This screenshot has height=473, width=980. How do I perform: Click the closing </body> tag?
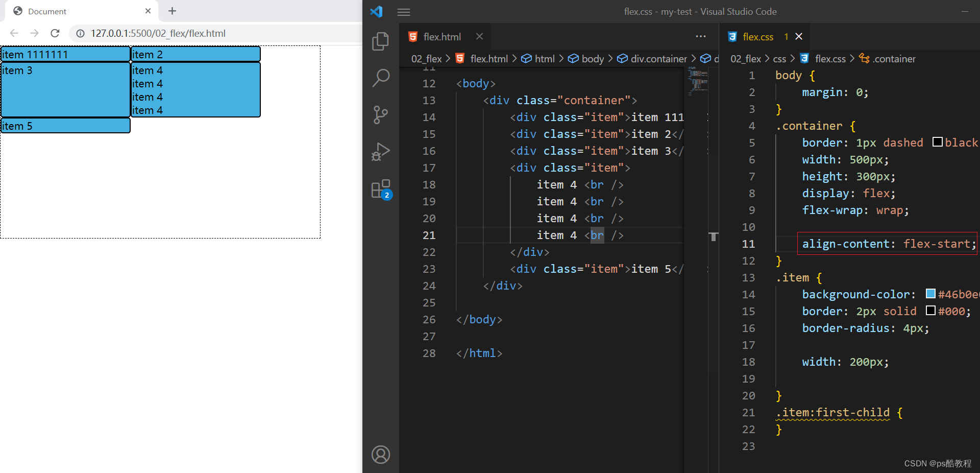coord(479,319)
